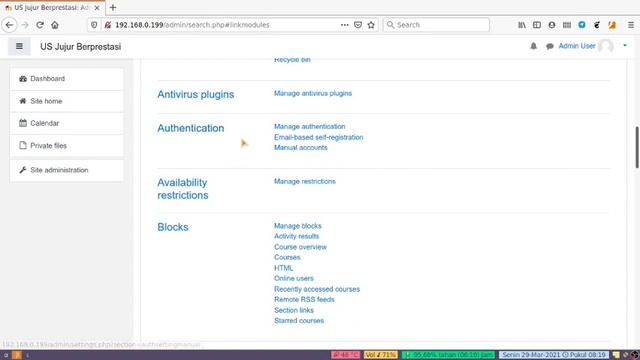Open Courses block settings link
This screenshot has height=360, width=640.
pos(287,258)
